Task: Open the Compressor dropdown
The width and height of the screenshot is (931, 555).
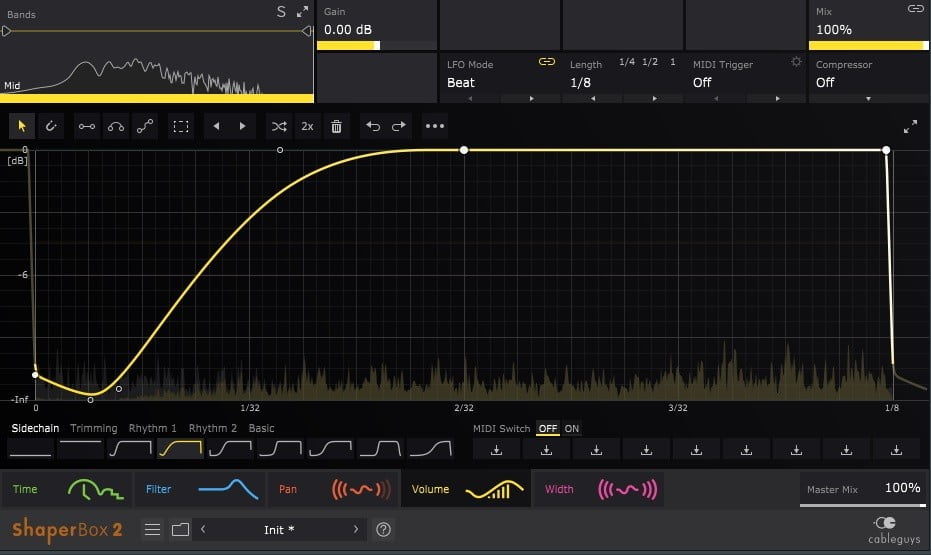Action: pyautogui.click(x=868, y=99)
